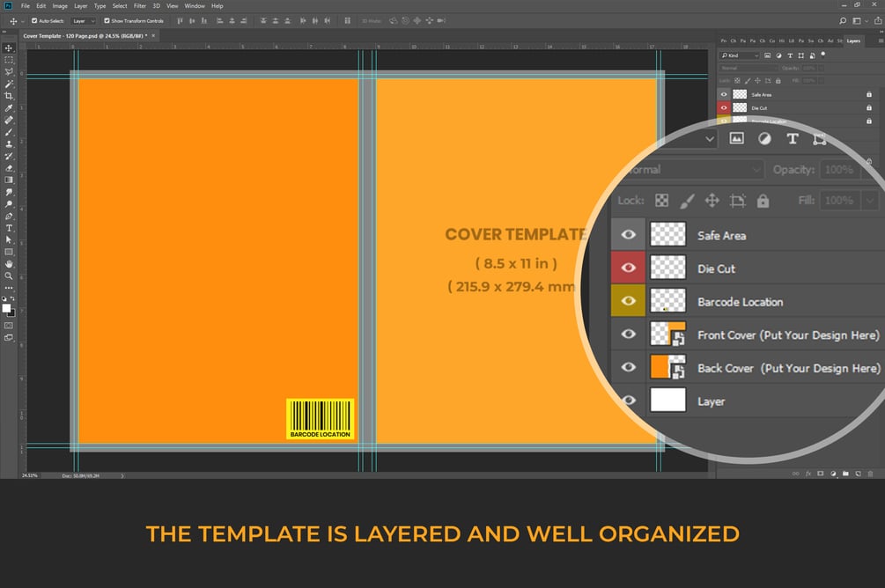Hide the Safe Area layer in small panel
The height and width of the screenshot is (588, 885).
pyautogui.click(x=724, y=94)
